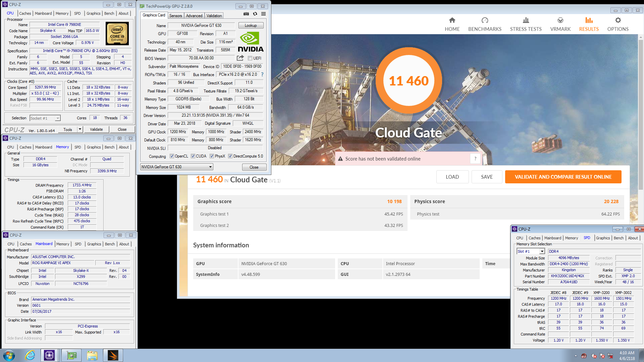
Task: Click the Physics score row header
Action: (517, 201)
